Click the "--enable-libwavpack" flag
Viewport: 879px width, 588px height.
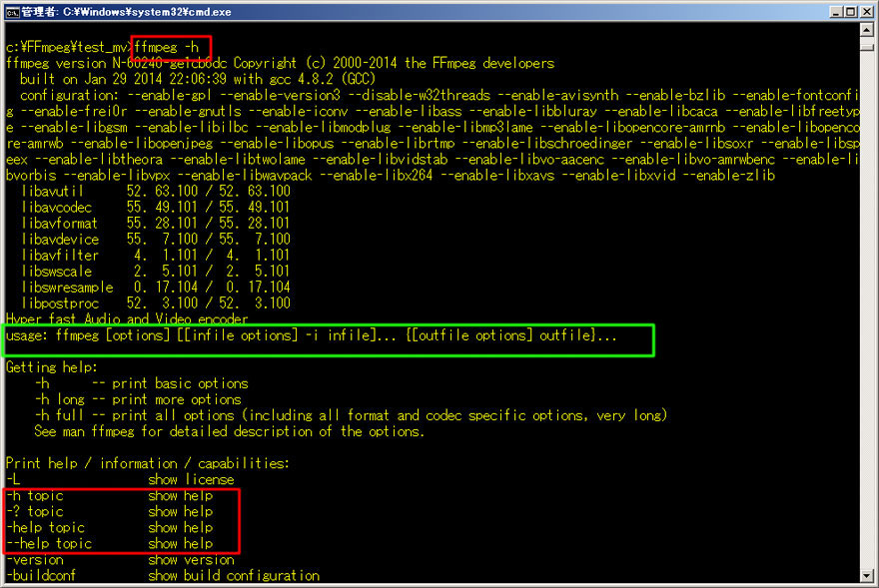[245, 176]
